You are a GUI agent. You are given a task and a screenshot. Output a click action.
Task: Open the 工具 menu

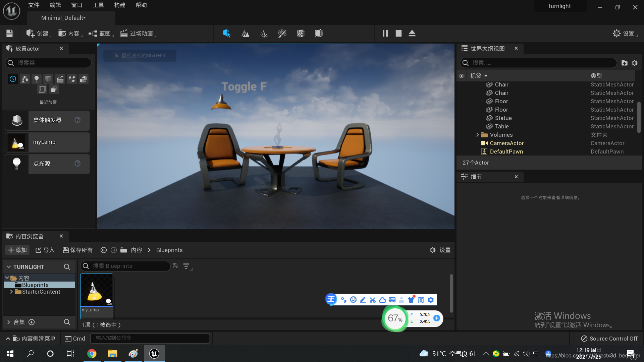click(98, 5)
